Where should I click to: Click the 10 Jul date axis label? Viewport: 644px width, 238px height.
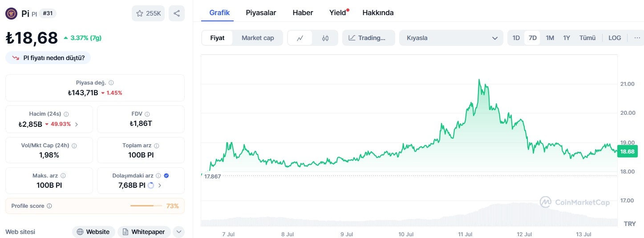point(406,234)
